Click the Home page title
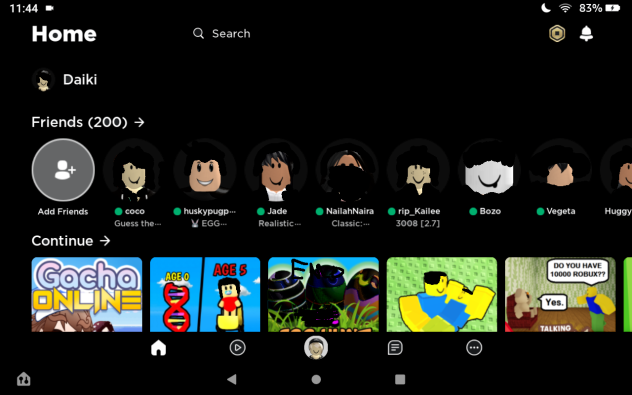The width and height of the screenshot is (632, 395). (x=64, y=34)
